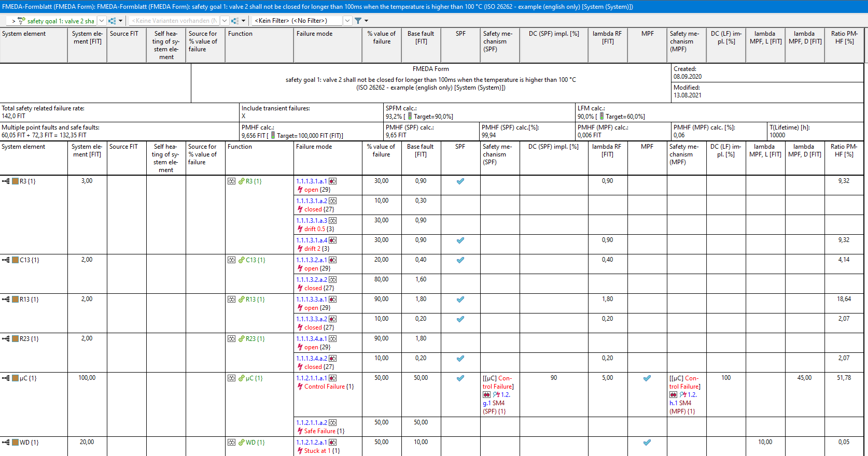Click the safety goal tree icon in the toolbar selector
This screenshot has width=868, height=456.
pos(21,21)
